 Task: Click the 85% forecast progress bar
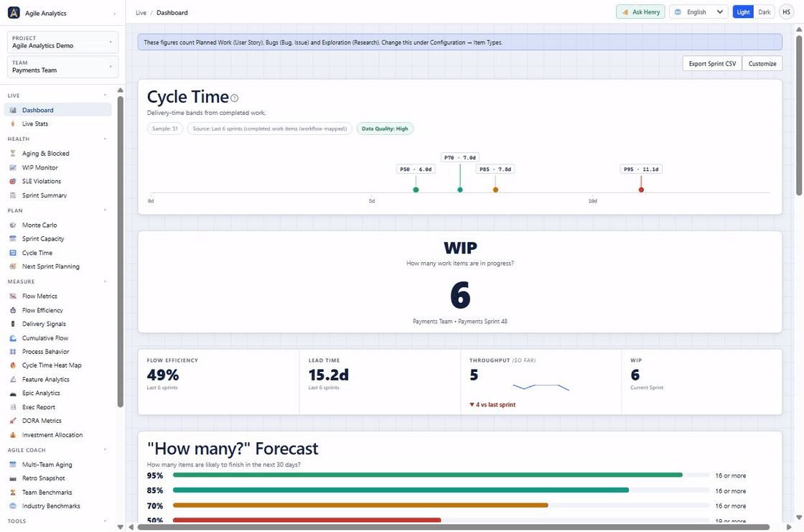click(441, 490)
